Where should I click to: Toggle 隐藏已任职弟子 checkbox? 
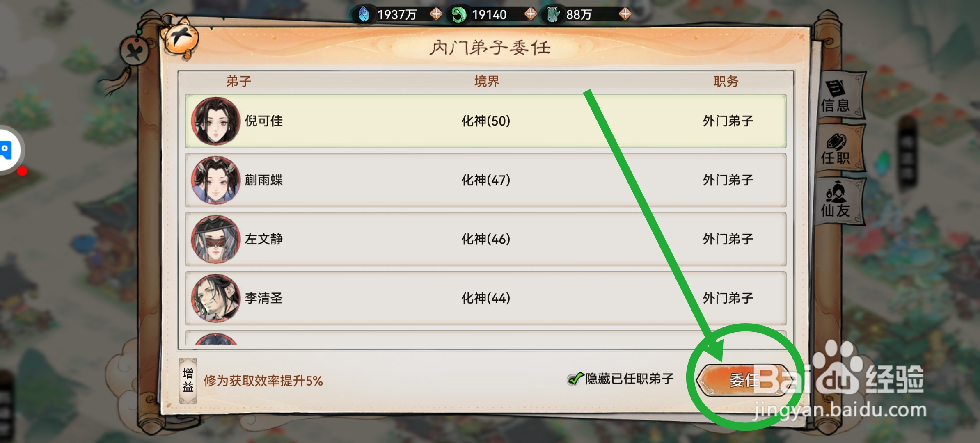click(x=575, y=379)
